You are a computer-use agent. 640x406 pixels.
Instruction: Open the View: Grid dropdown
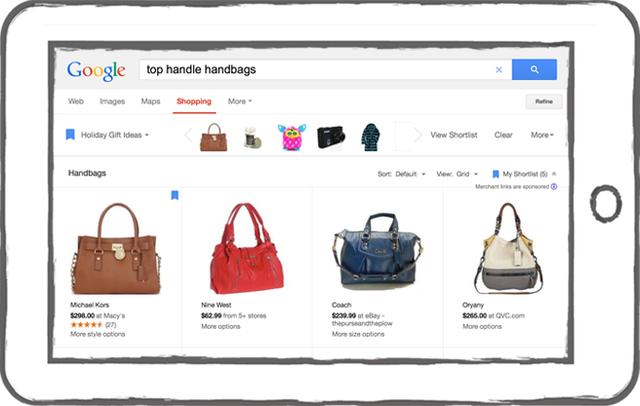pyautogui.click(x=457, y=174)
